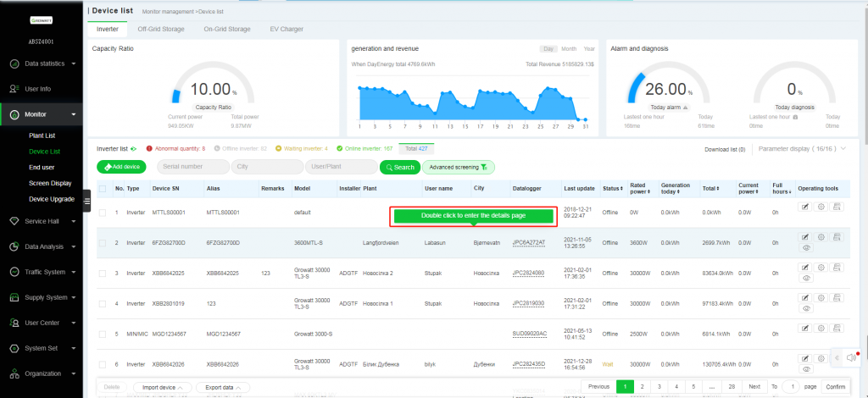
Task: Click the Advanced screening filter button
Action: point(459,167)
